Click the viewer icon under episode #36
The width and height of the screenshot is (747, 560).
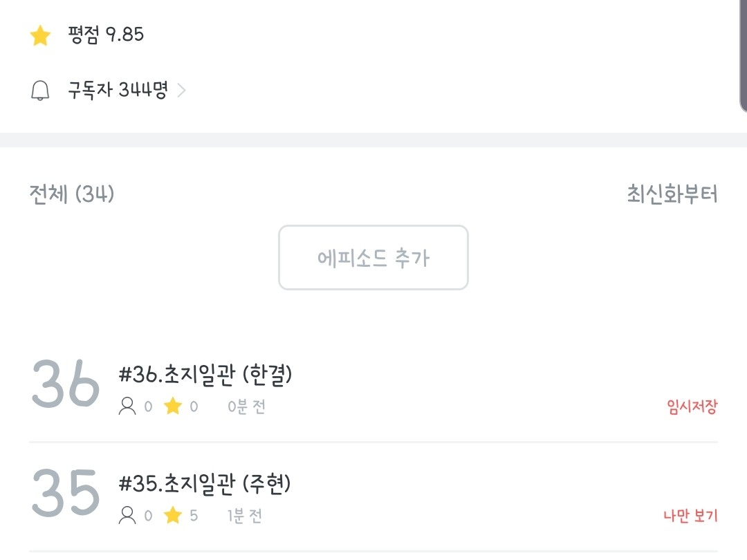pos(128,407)
